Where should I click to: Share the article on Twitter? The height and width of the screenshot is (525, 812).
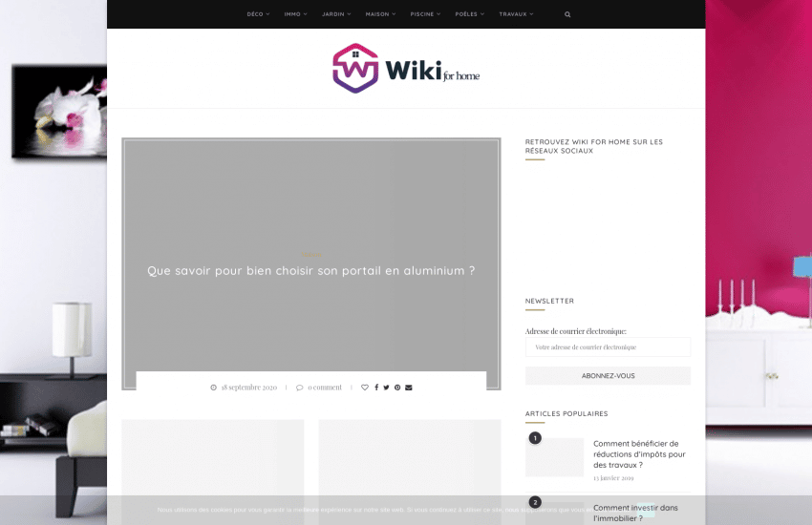(x=386, y=388)
